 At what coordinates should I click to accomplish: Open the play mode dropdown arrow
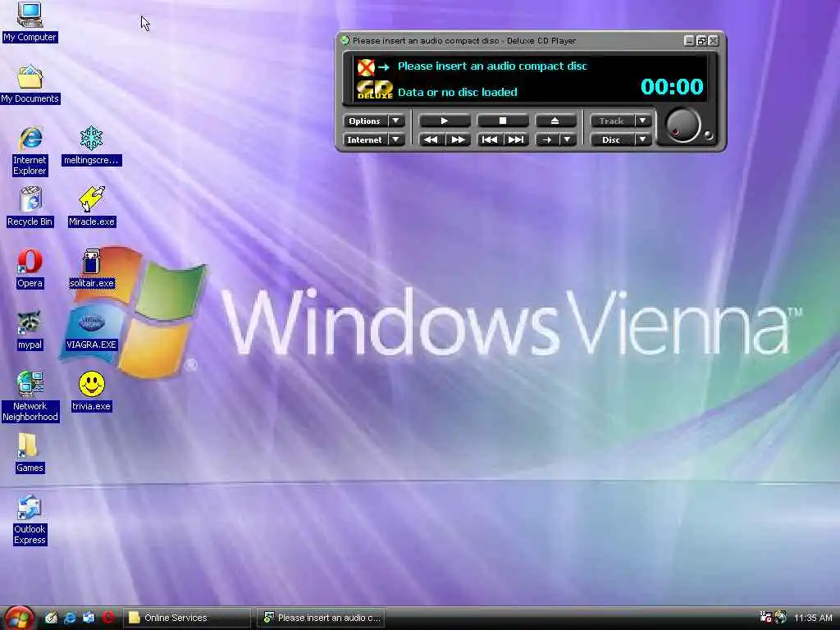(568, 139)
